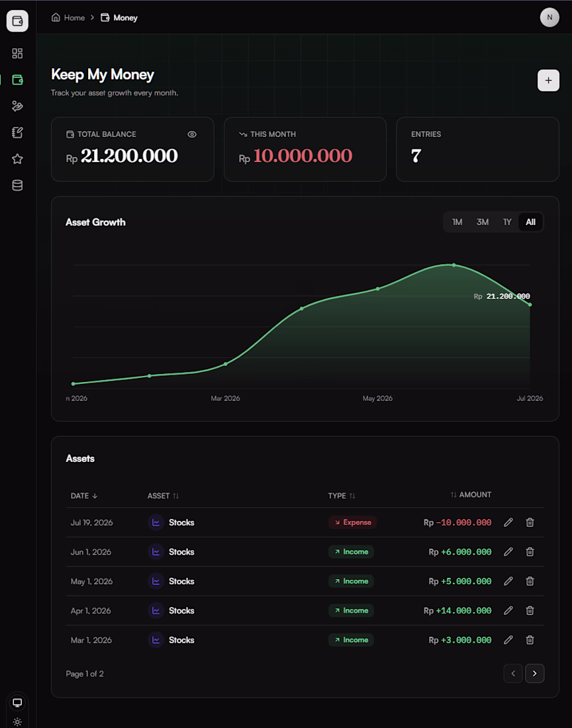Click the Stocks icon in Mar 1 row
The width and height of the screenshot is (572, 728).
pyautogui.click(x=156, y=640)
